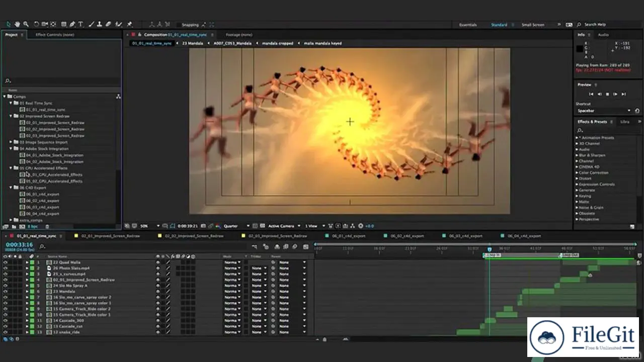
Task: Hide the 22 Quad Malia layer
Action: pyautogui.click(x=5, y=262)
